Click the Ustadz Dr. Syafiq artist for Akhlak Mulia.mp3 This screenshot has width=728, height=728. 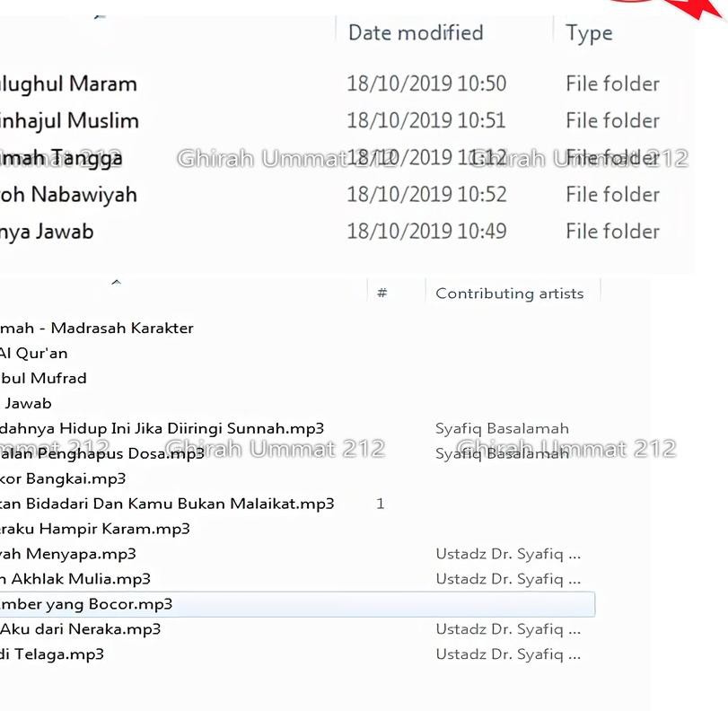pos(508,579)
